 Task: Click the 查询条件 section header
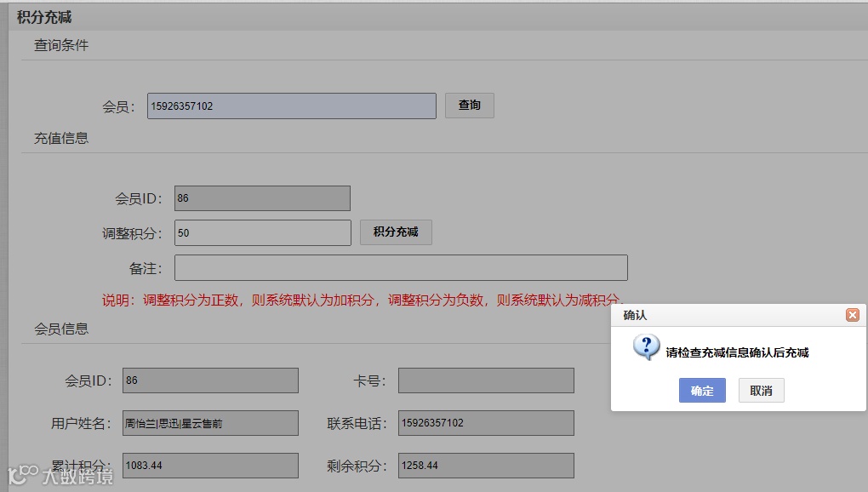pyautogui.click(x=60, y=44)
